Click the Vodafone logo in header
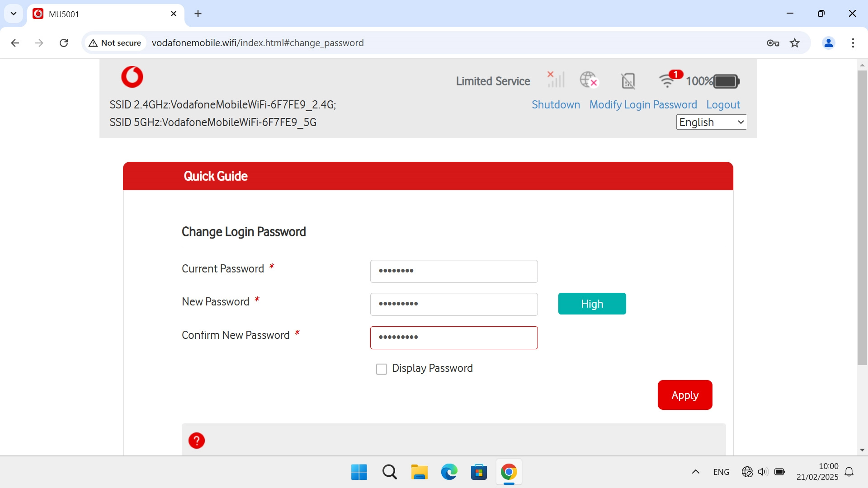The width and height of the screenshot is (868, 488). pyautogui.click(x=132, y=77)
